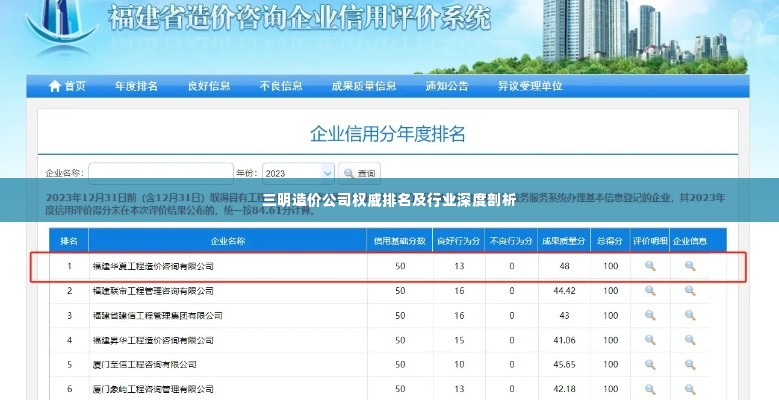Open 评价明细 magnifier for rank 2 row

click(650, 291)
